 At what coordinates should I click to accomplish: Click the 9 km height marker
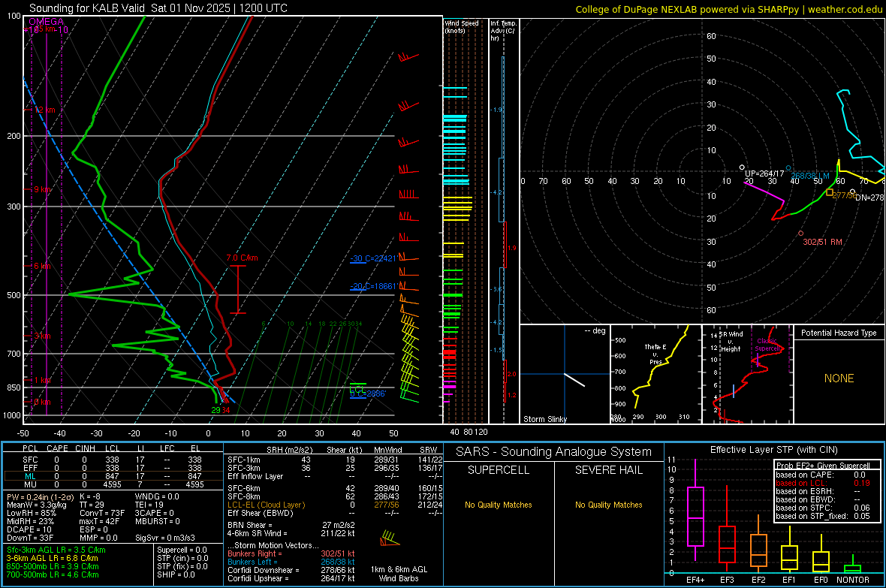[x=42, y=189]
